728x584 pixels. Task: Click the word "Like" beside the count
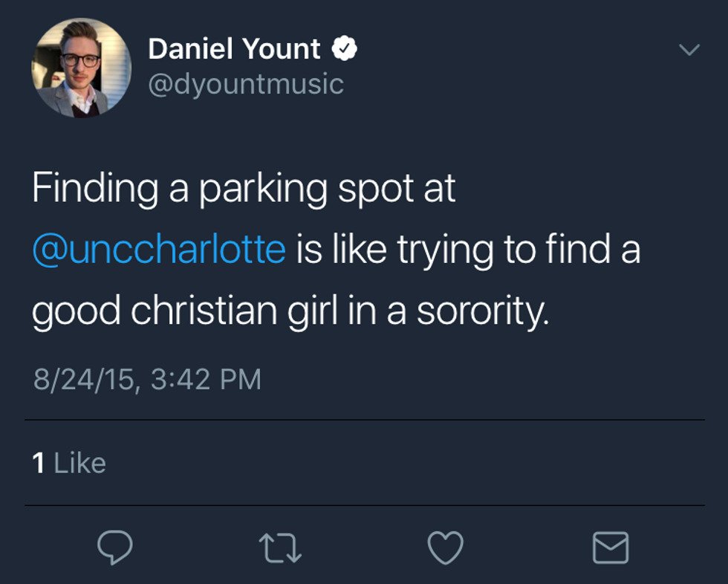80,464
